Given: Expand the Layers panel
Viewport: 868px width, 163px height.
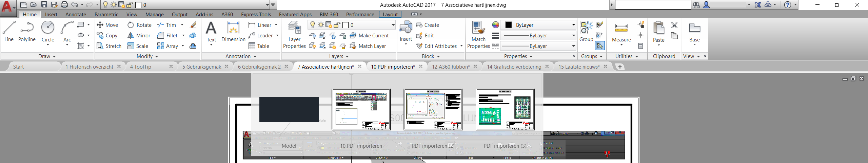Looking at the screenshot, I should coord(339,56).
